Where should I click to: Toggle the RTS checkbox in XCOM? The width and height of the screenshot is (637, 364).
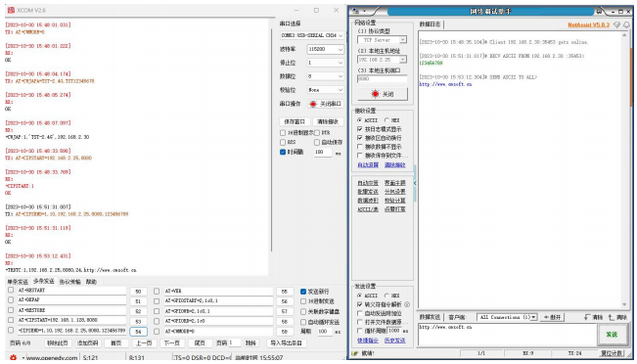point(283,142)
